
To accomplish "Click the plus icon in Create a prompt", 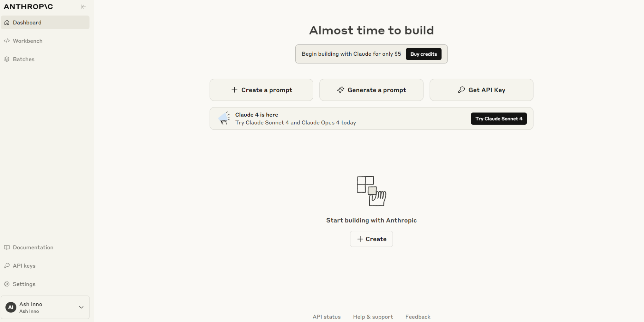I will pos(234,90).
